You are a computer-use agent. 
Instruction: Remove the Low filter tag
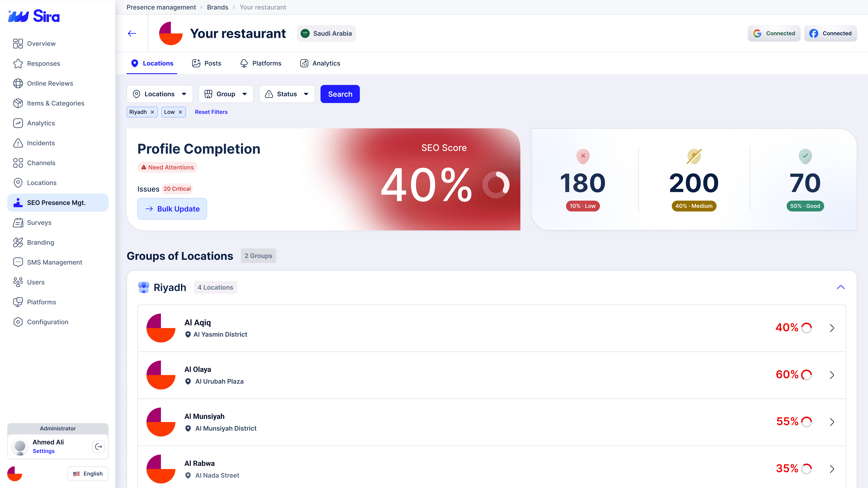(180, 112)
